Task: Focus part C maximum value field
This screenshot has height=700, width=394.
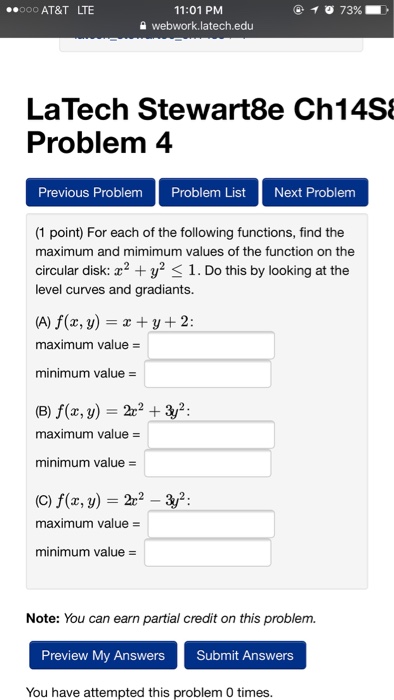Action: pyautogui.click(x=211, y=524)
